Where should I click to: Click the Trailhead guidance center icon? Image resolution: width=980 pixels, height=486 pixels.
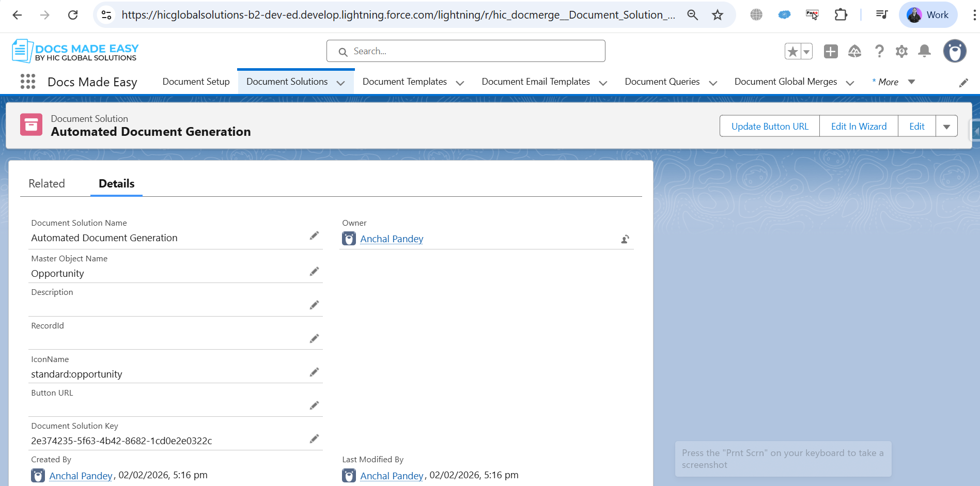[854, 51]
